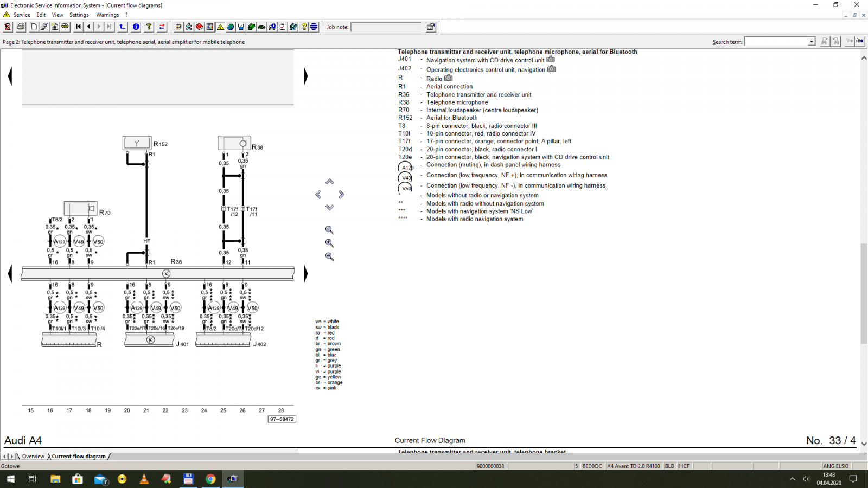This screenshot has height=488, width=868.
Task: Click the right black arrow above the diagram
Action: pyautogui.click(x=305, y=76)
